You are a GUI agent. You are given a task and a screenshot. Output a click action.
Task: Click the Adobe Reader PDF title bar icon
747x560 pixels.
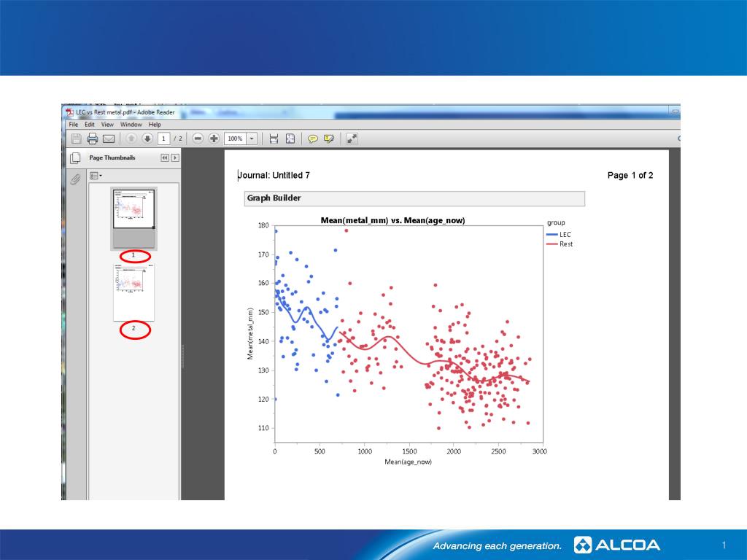click(x=70, y=112)
